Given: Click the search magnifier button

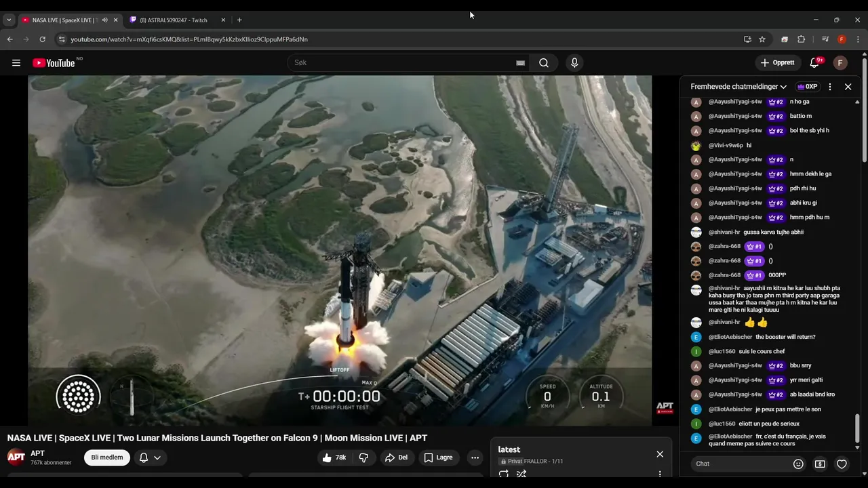Looking at the screenshot, I should pyautogui.click(x=544, y=63).
